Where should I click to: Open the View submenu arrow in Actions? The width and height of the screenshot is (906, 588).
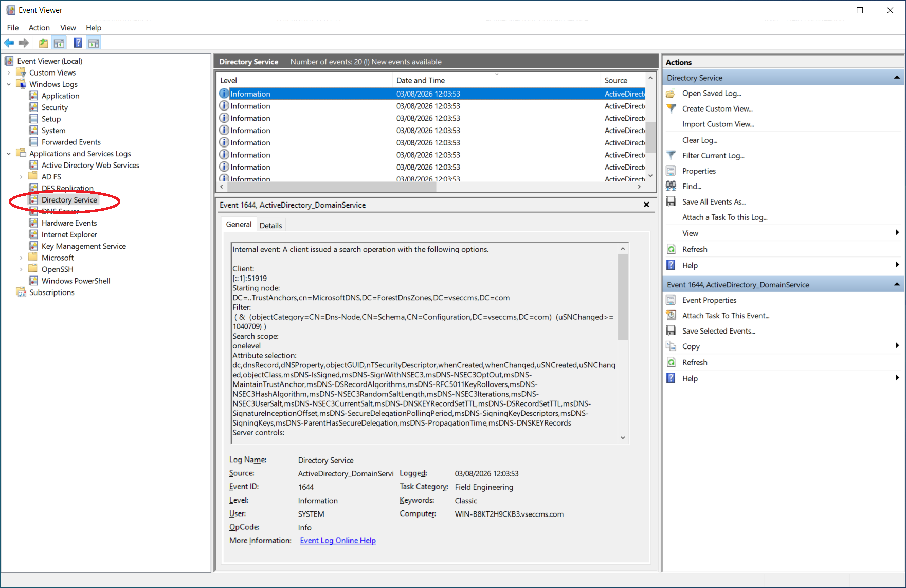[897, 233]
